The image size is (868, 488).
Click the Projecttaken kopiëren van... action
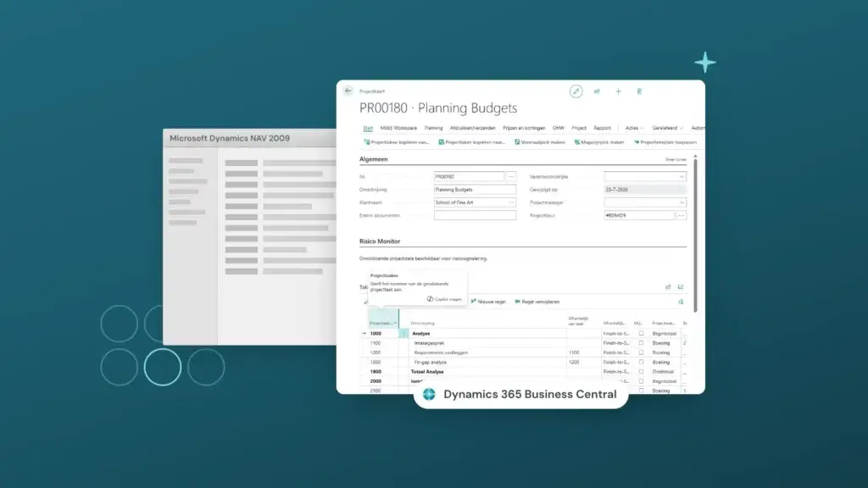397,142
